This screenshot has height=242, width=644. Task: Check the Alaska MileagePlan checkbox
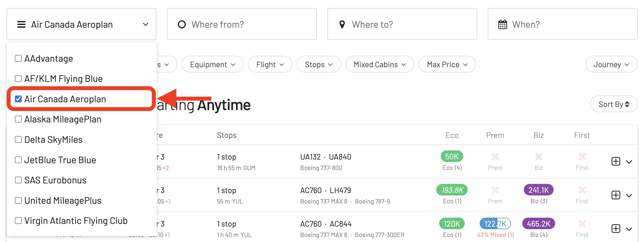18,119
